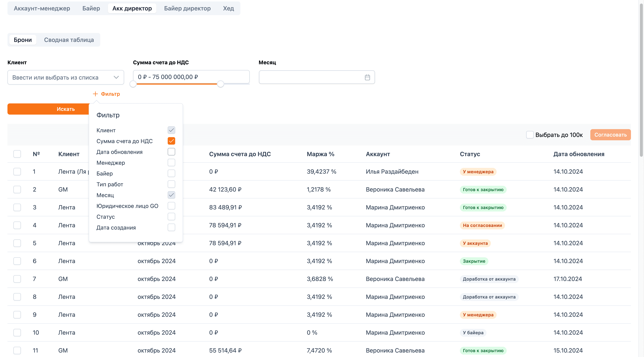Select the header checkbox for all rows
Viewport: 644px width, 357px height.
17,154
